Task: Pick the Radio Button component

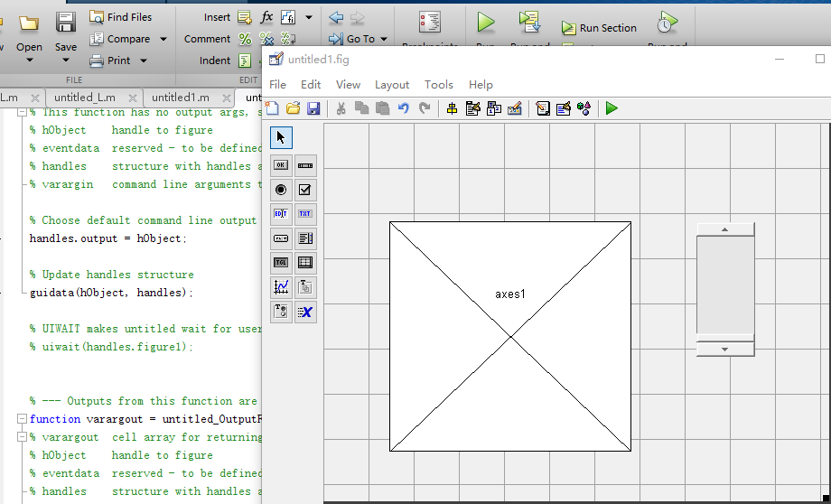Action: (281, 190)
